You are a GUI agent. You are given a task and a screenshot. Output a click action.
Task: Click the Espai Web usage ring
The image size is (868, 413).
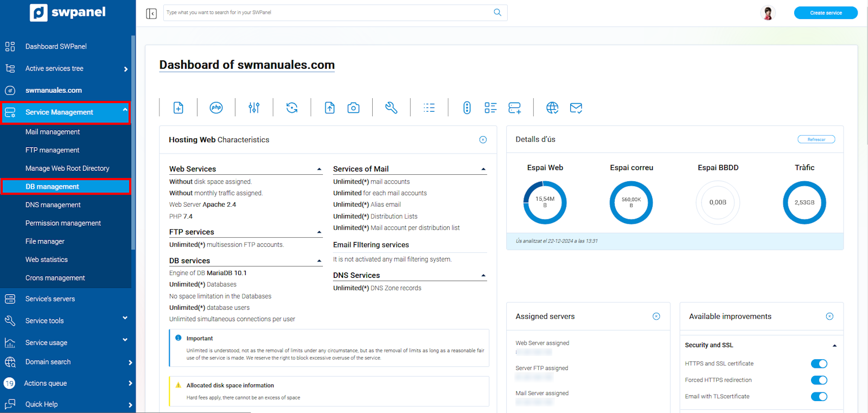point(545,202)
